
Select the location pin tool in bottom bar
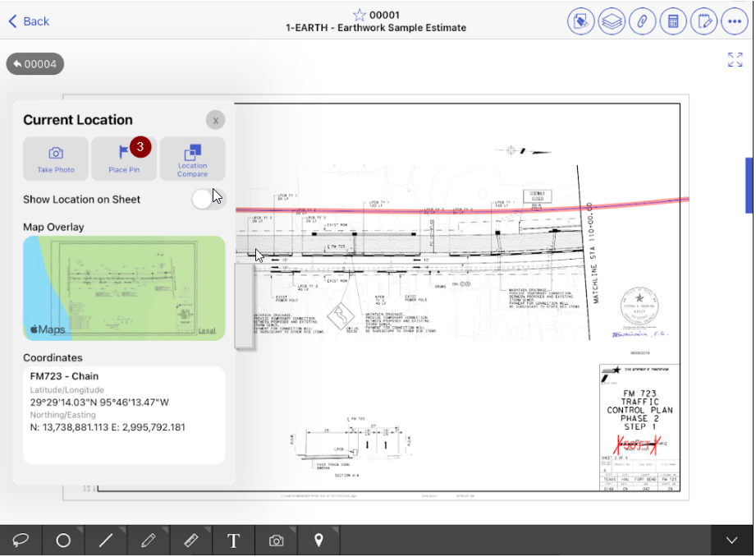coord(318,541)
